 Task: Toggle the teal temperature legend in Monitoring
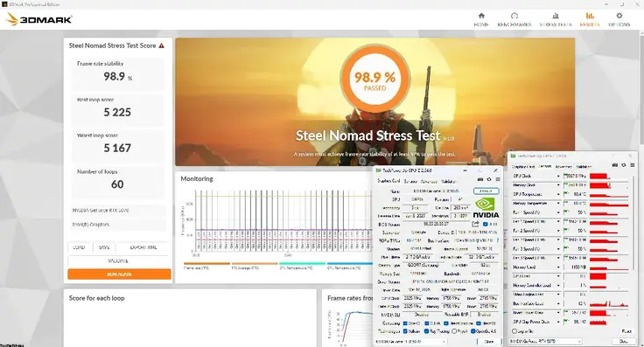(x=302, y=266)
